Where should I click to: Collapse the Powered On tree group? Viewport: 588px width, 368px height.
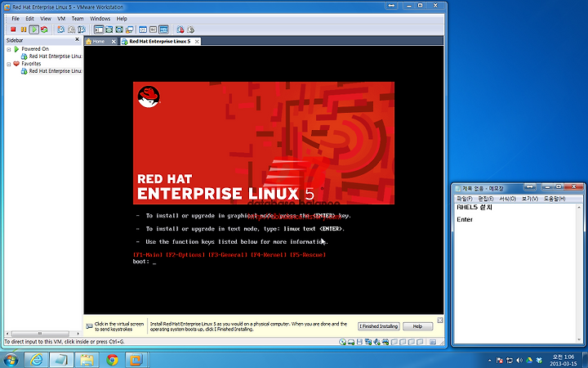pos(9,50)
